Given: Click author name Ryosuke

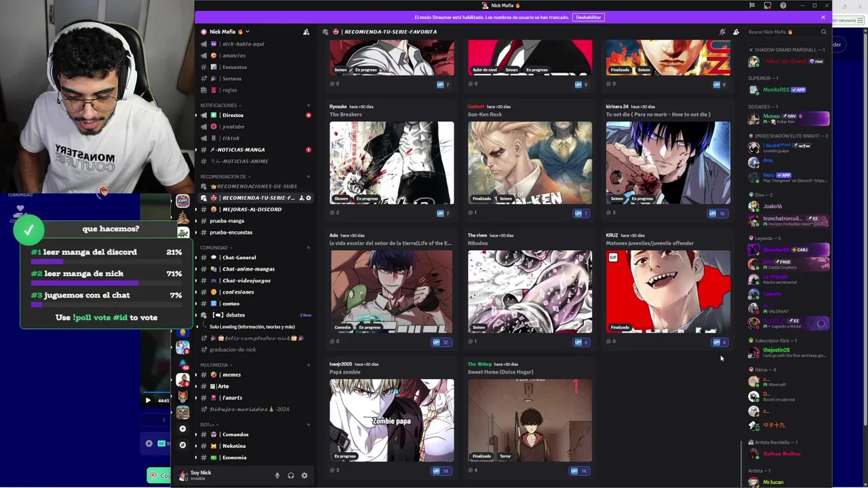Looking at the screenshot, I should pyautogui.click(x=338, y=106).
